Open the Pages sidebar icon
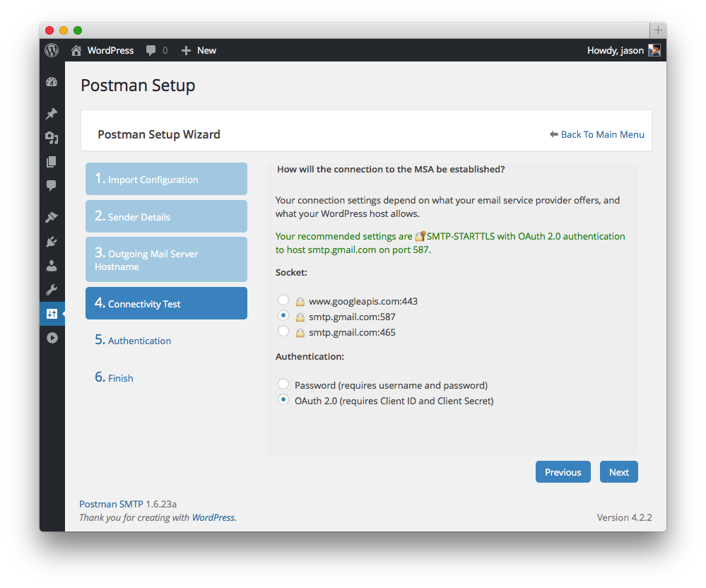The height and width of the screenshot is (588, 706). (52, 162)
